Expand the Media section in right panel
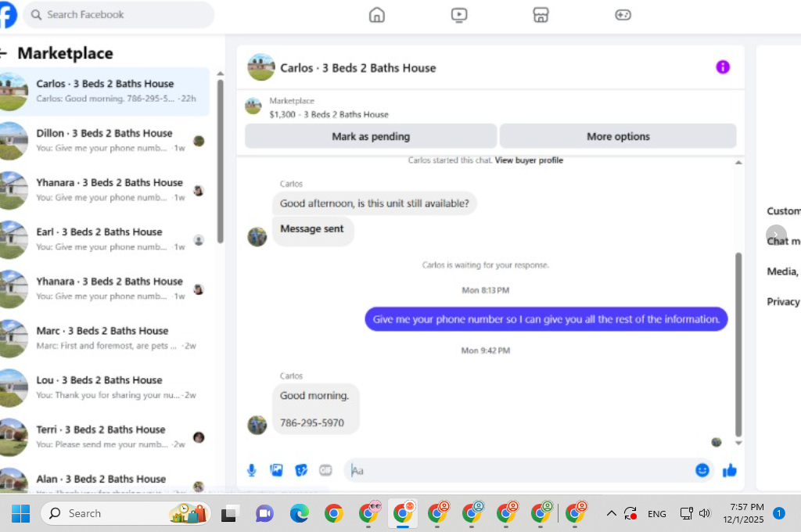 click(x=782, y=271)
